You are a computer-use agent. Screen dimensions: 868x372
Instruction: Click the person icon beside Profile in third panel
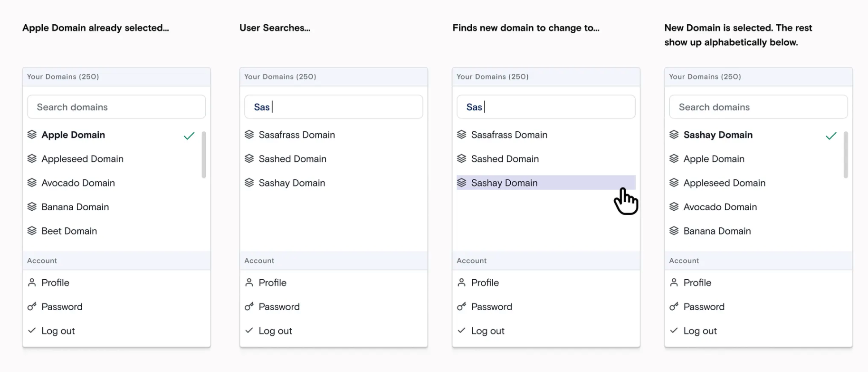[x=461, y=283]
